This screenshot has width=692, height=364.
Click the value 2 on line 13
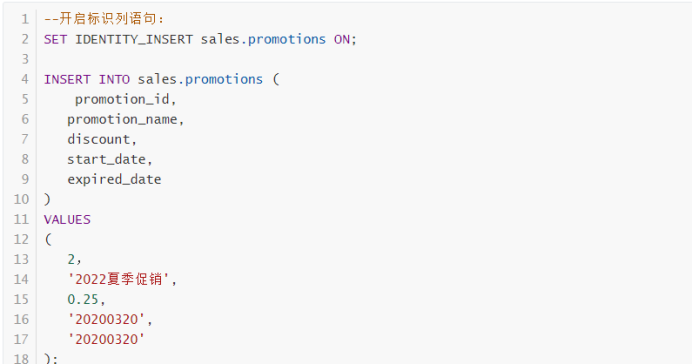[x=71, y=259]
